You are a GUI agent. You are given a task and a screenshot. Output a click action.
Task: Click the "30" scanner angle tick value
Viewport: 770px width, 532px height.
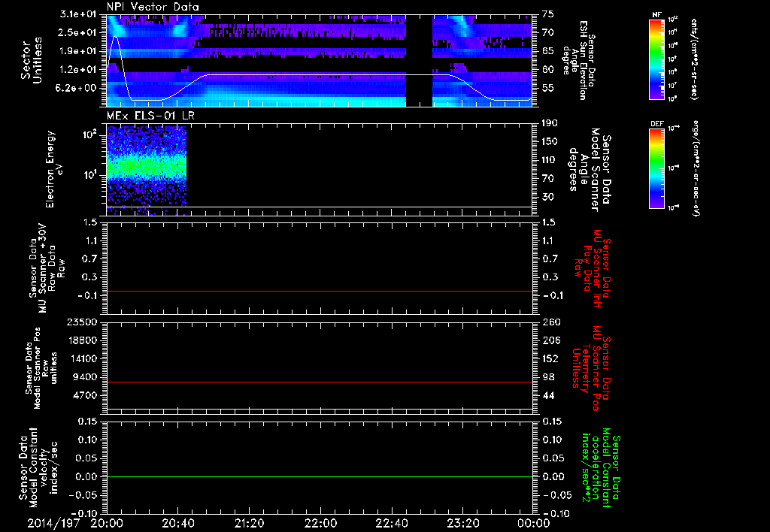pyautogui.click(x=548, y=197)
